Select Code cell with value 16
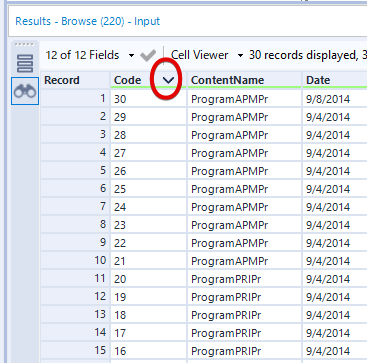The height and width of the screenshot is (363, 367). coord(149,351)
